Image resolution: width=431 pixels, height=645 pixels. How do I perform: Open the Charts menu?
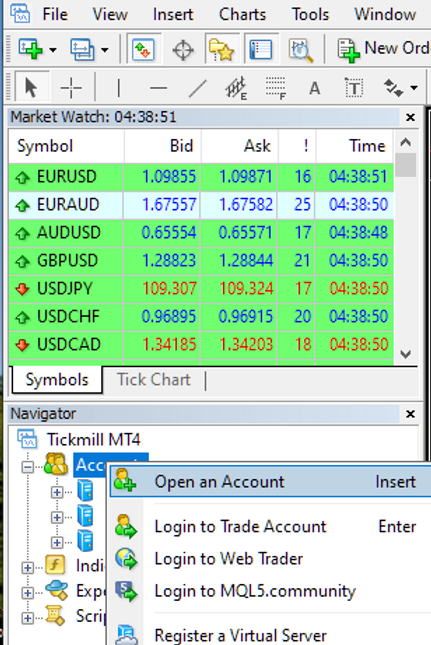[x=242, y=14]
